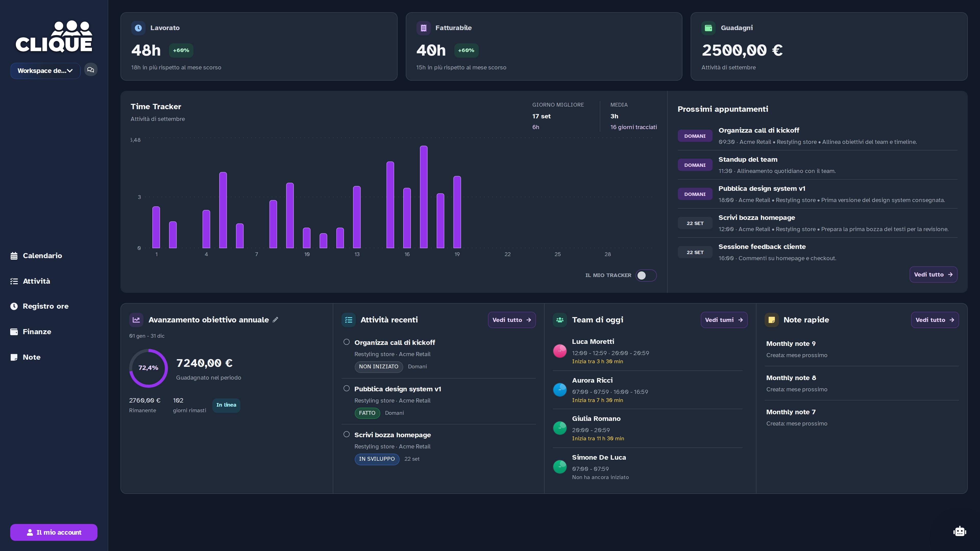Click the IN SVILUPPO status badge
980x551 pixels.
click(377, 459)
